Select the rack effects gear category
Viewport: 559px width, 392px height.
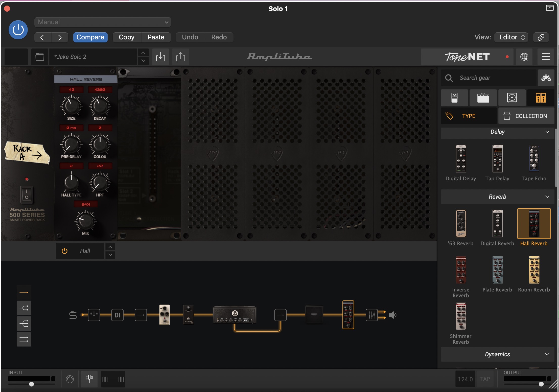pyautogui.click(x=541, y=98)
